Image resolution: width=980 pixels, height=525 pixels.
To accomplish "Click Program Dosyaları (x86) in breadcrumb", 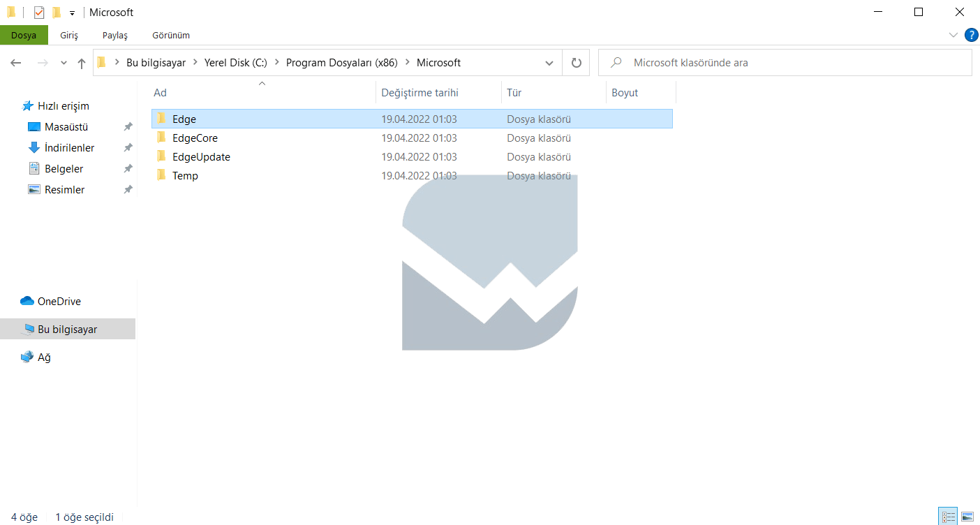I will (341, 63).
